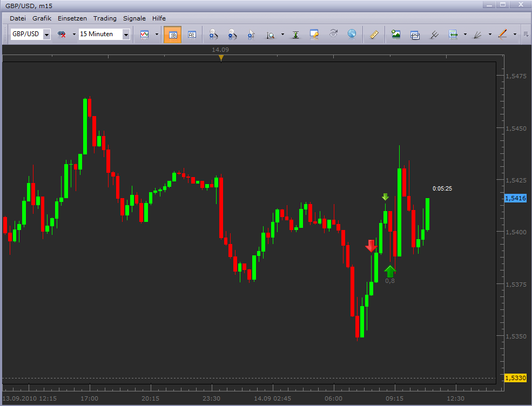Click the 0,8 label under green arrow

point(390,281)
